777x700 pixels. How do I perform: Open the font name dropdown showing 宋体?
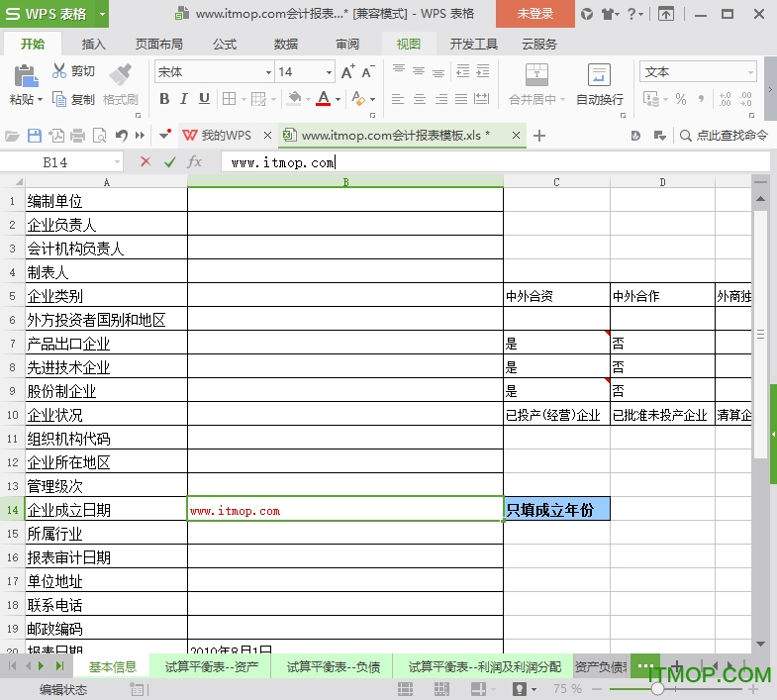point(268,72)
